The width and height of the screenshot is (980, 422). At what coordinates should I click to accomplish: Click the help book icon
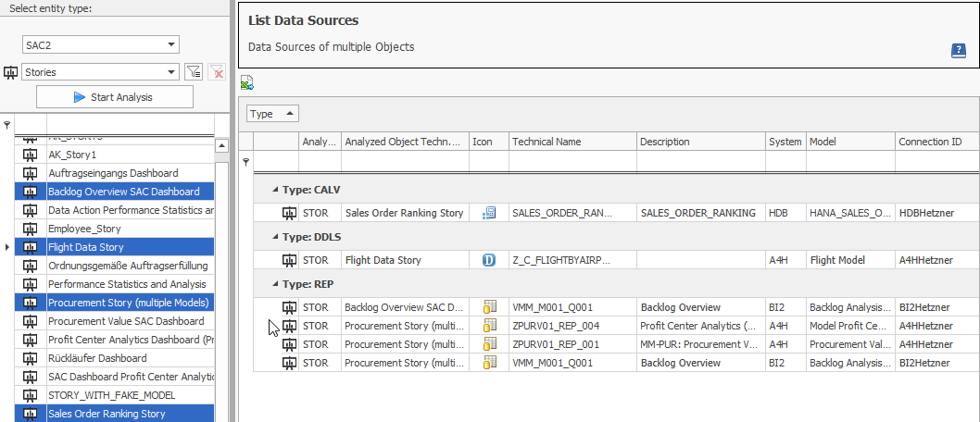tap(959, 51)
